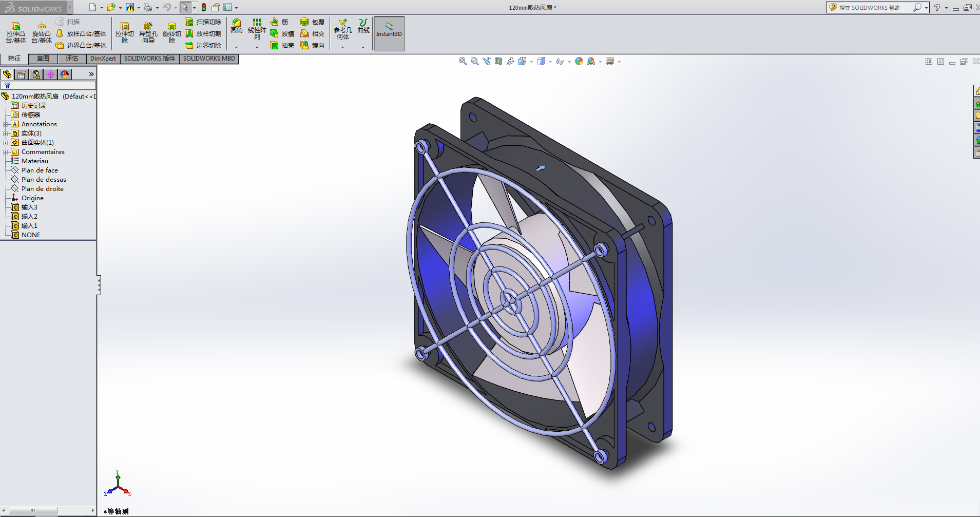The height and width of the screenshot is (517, 980).
Task: Open the PropertyManager tab
Action: [22, 74]
